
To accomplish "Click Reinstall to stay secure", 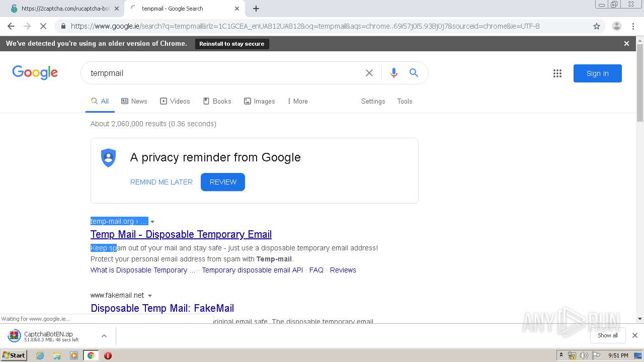I will click(x=232, y=44).
